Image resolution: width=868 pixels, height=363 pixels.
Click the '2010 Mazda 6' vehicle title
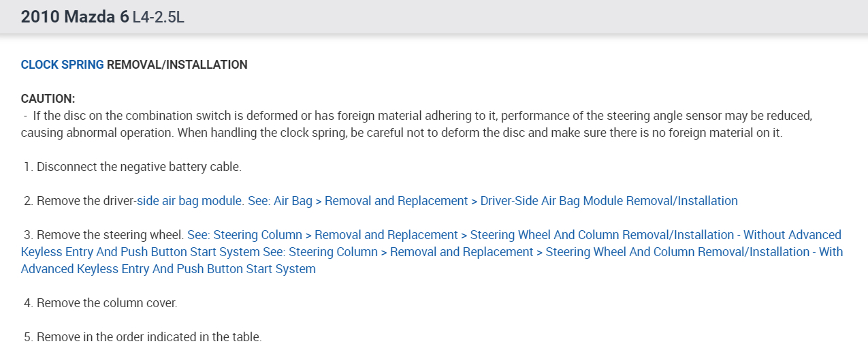[x=75, y=17]
